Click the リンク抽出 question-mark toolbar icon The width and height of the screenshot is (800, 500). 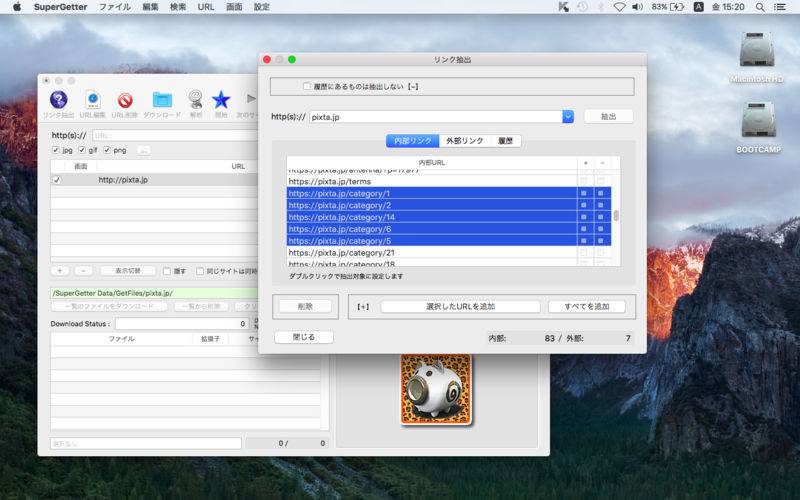(x=59, y=99)
